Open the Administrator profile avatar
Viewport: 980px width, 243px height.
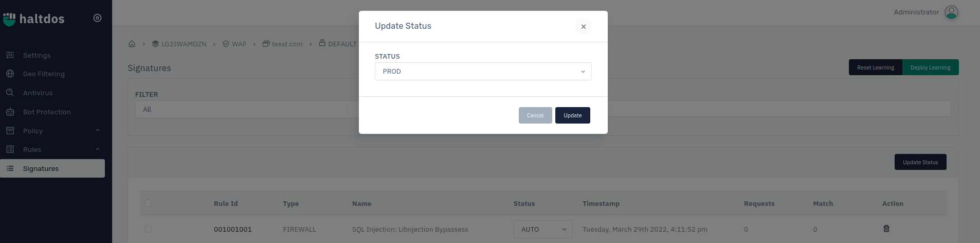[952, 12]
